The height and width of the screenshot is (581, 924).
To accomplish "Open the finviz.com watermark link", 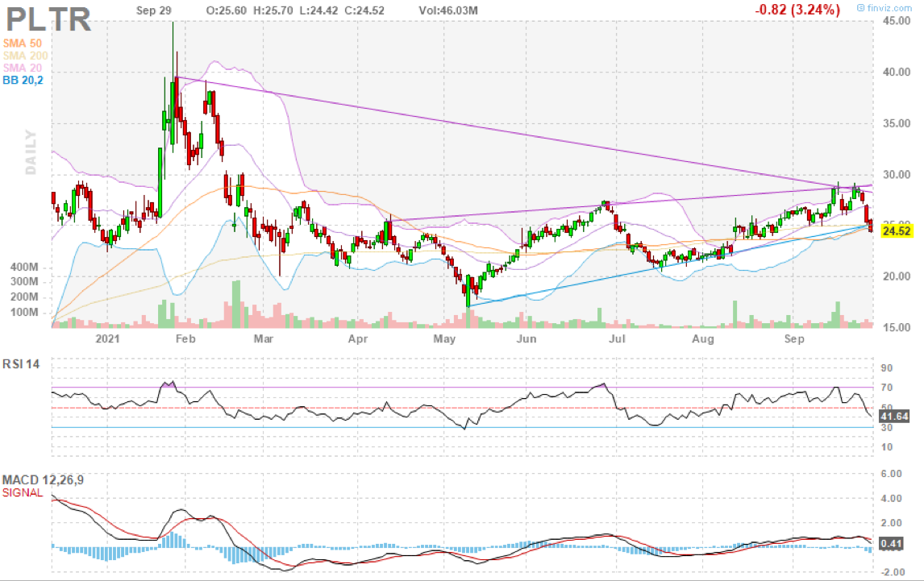I will 884,8.
